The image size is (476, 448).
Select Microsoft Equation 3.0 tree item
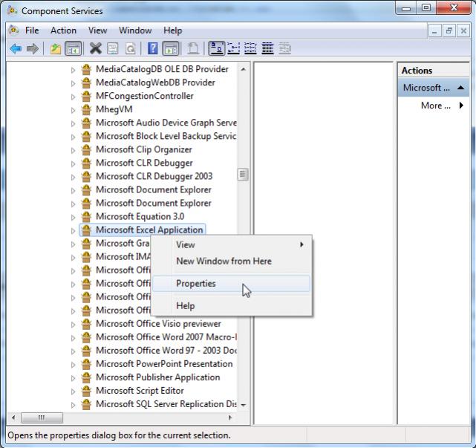click(x=140, y=216)
